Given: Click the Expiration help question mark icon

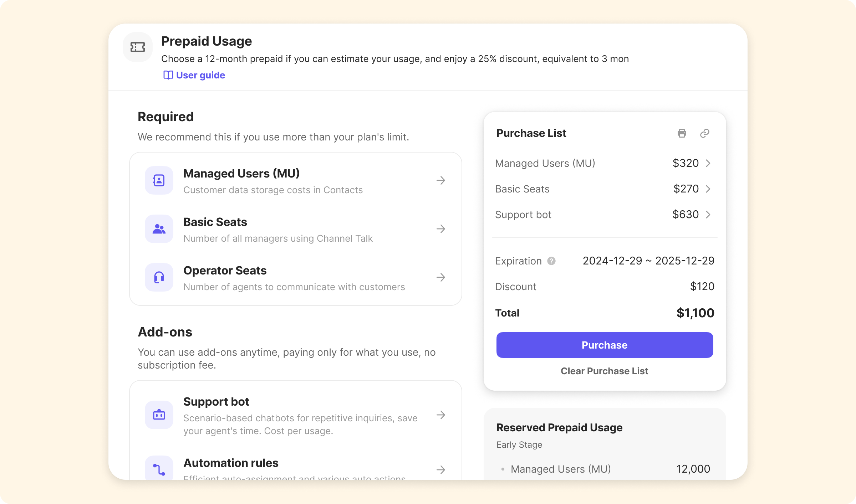Looking at the screenshot, I should pos(551,261).
